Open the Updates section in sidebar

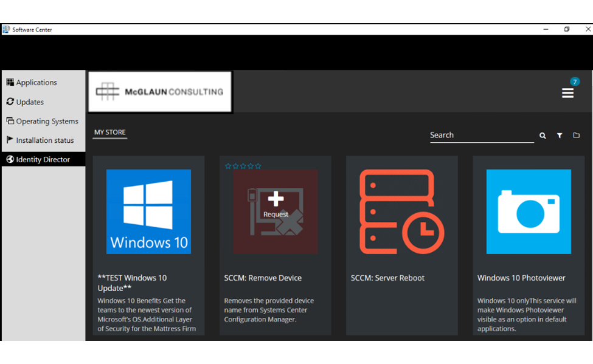pos(44,101)
